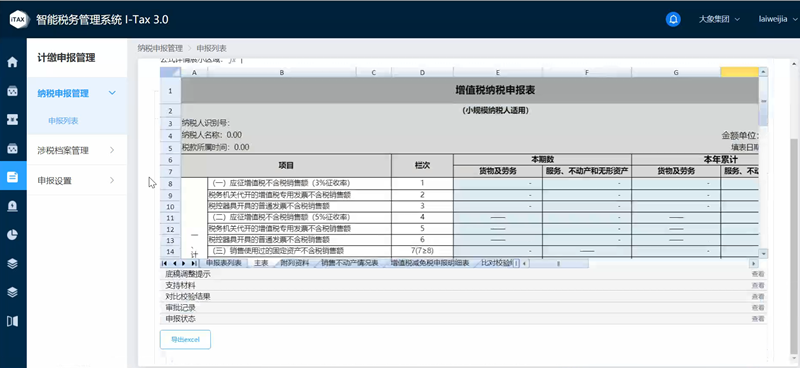Click spreadsheet vertical scrollbar down arrow

[x=763, y=253]
